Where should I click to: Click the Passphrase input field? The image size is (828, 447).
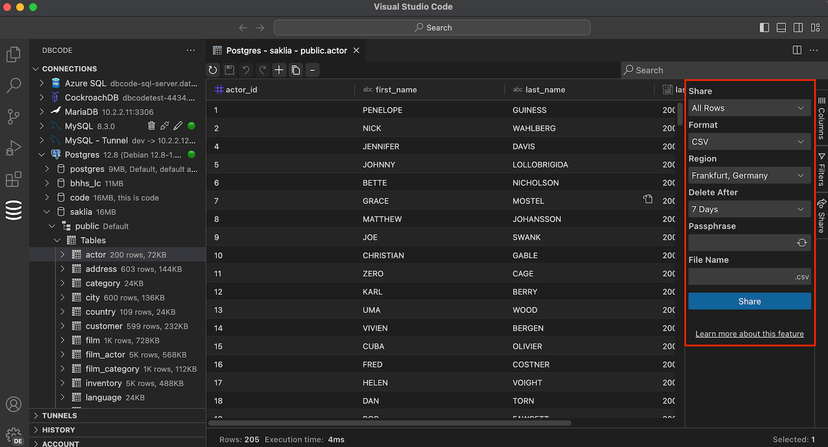pos(749,243)
